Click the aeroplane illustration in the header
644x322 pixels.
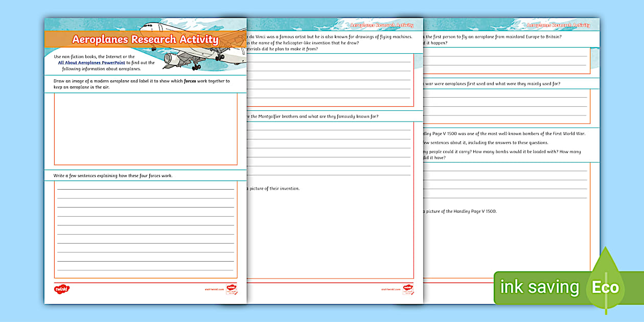[194, 45]
